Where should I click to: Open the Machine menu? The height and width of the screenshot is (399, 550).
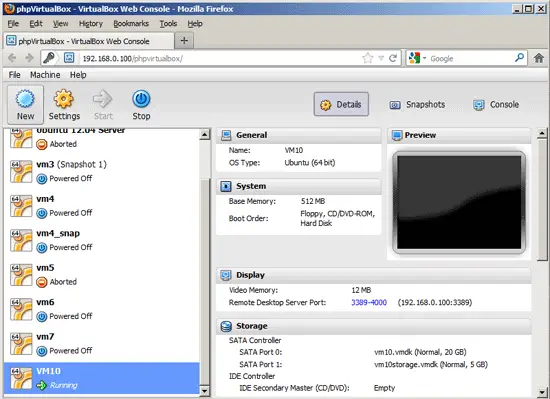(45, 75)
